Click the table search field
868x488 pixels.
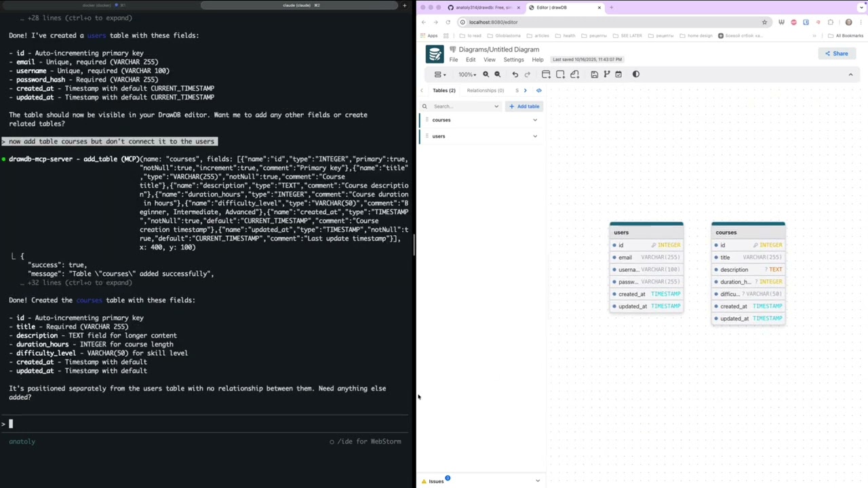click(x=462, y=106)
